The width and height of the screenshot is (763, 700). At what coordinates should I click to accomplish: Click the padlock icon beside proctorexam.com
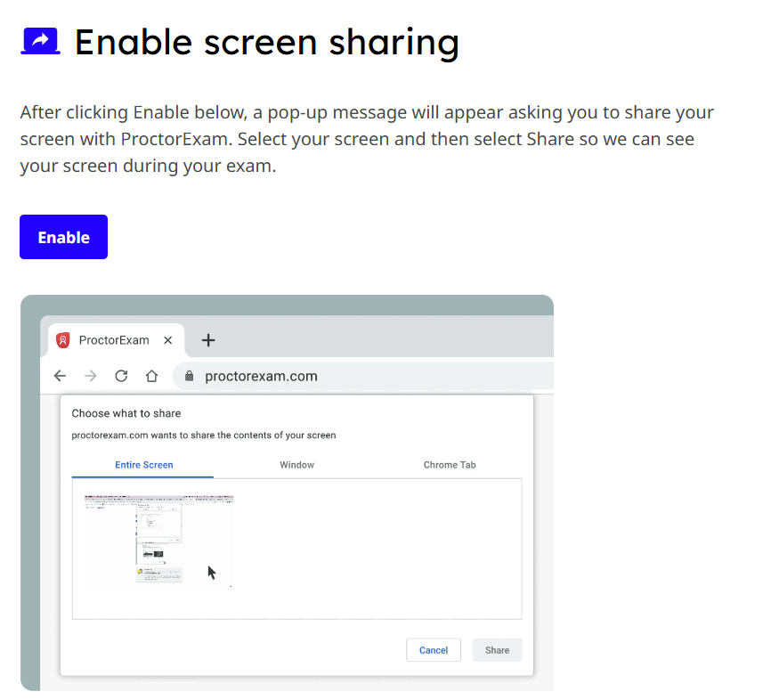pyautogui.click(x=188, y=376)
